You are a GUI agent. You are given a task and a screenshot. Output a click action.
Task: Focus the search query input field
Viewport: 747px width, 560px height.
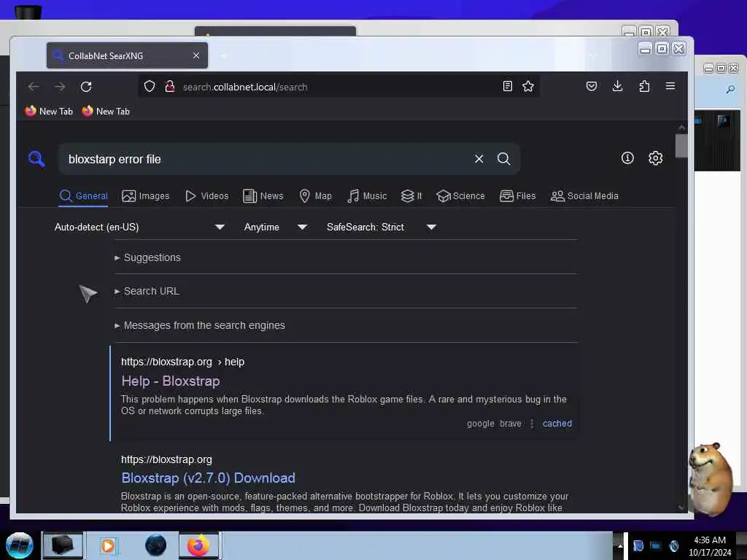[267, 159]
